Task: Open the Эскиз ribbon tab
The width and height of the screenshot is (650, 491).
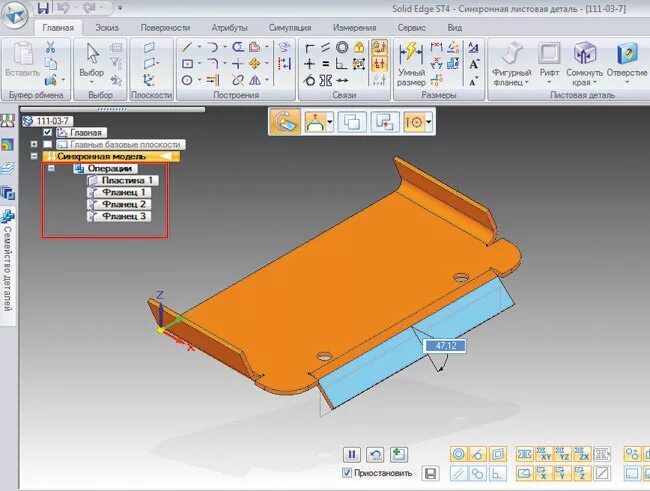Action: point(107,28)
